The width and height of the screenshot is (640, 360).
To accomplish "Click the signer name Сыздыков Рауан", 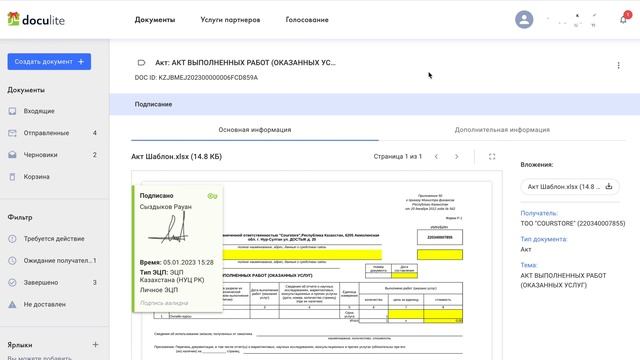I will [166, 207].
